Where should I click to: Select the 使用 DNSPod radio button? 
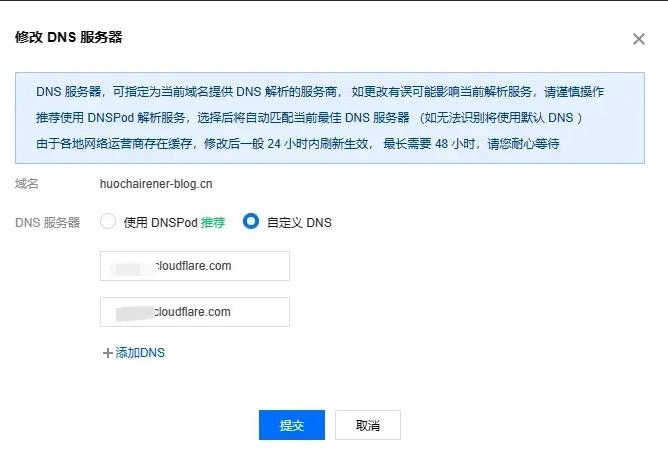click(108, 222)
